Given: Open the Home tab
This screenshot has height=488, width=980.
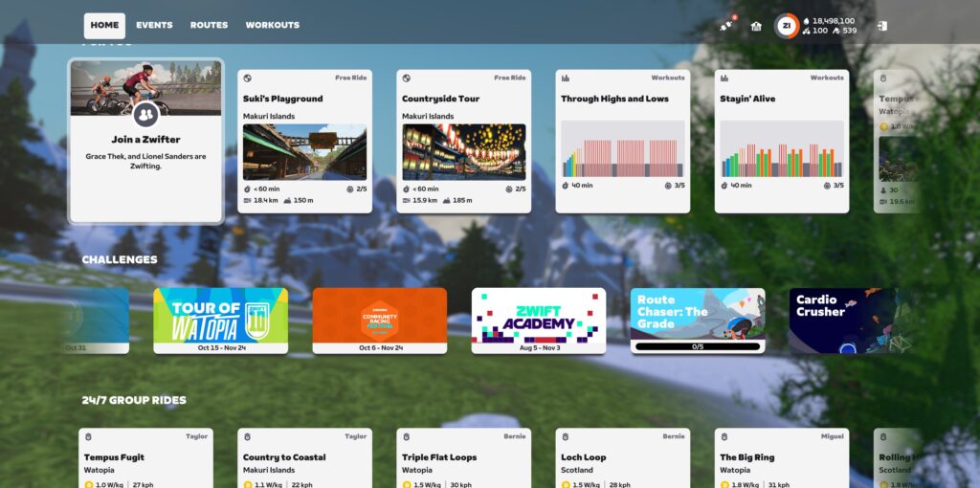Looking at the screenshot, I should 104,26.
